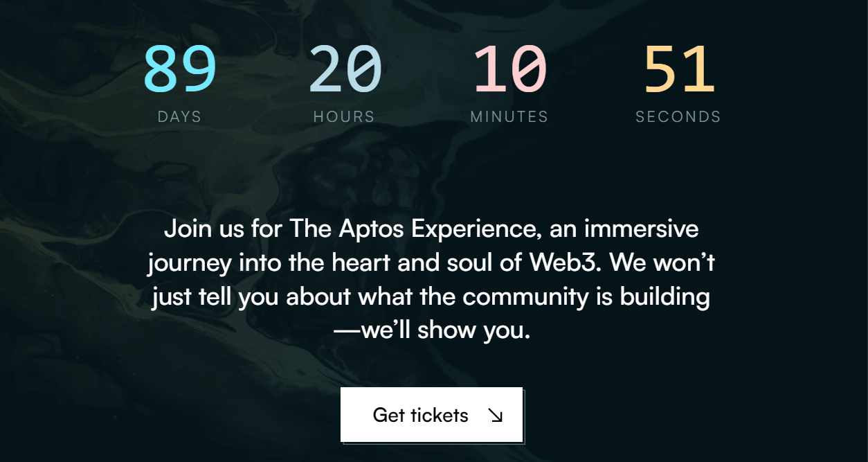Click the DAYS label under the cyan number
868x462 pixels.
(x=179, y=116)
